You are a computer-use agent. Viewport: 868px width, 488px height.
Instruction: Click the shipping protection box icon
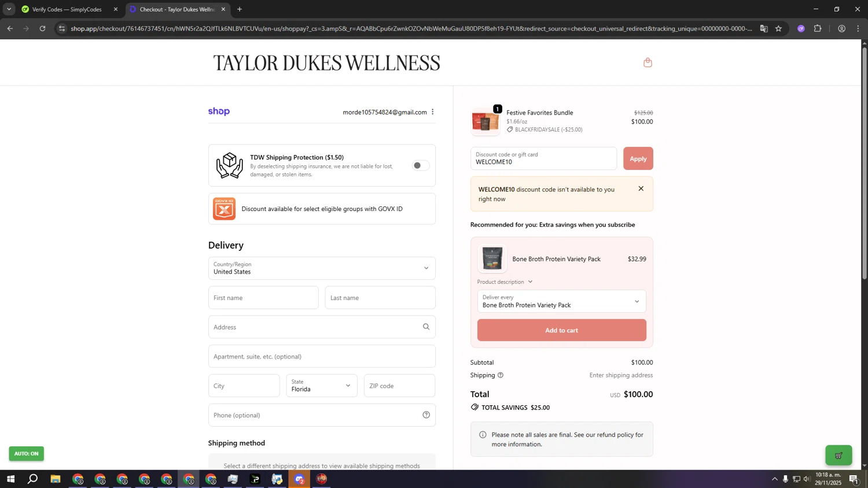229,165
